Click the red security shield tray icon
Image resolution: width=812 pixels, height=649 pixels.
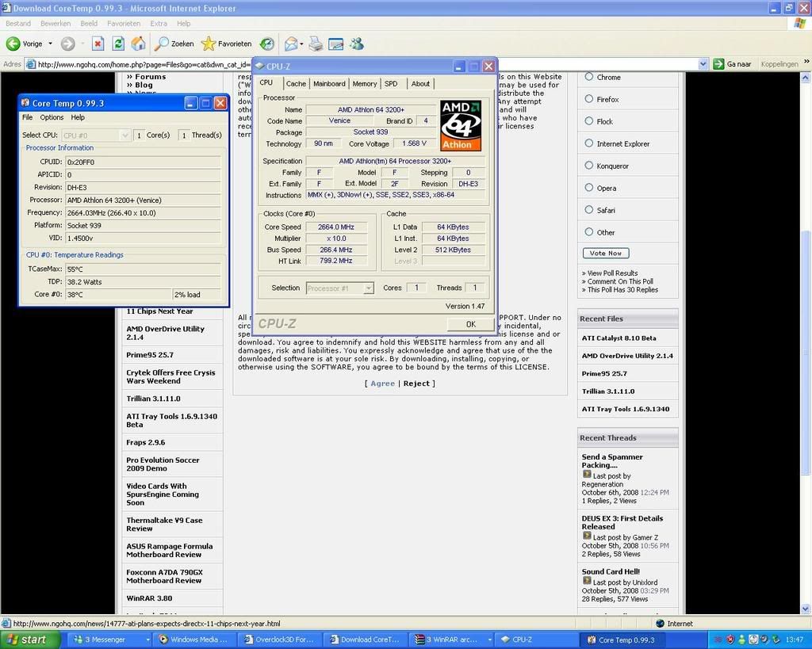[730, 639]
